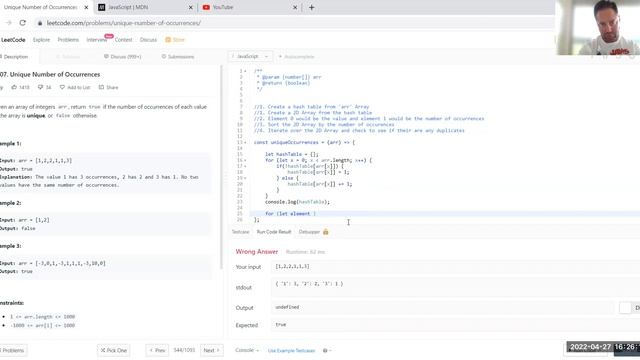
Task: Click the stdout output text
Action: click(309, 283)
